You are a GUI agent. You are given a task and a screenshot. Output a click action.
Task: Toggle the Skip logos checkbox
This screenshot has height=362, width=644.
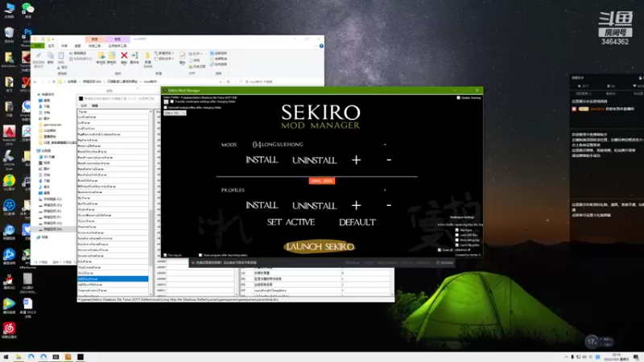tap(456, 230)
